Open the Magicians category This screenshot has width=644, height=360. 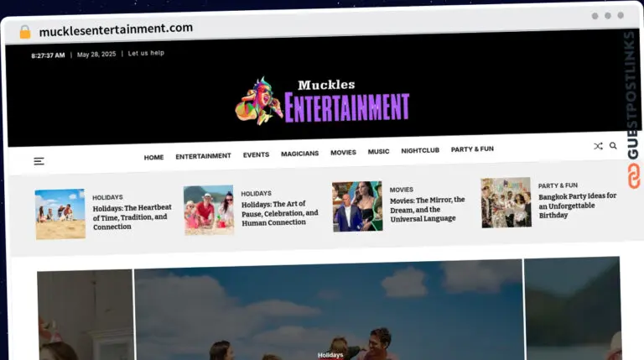[x=299, y=154]
